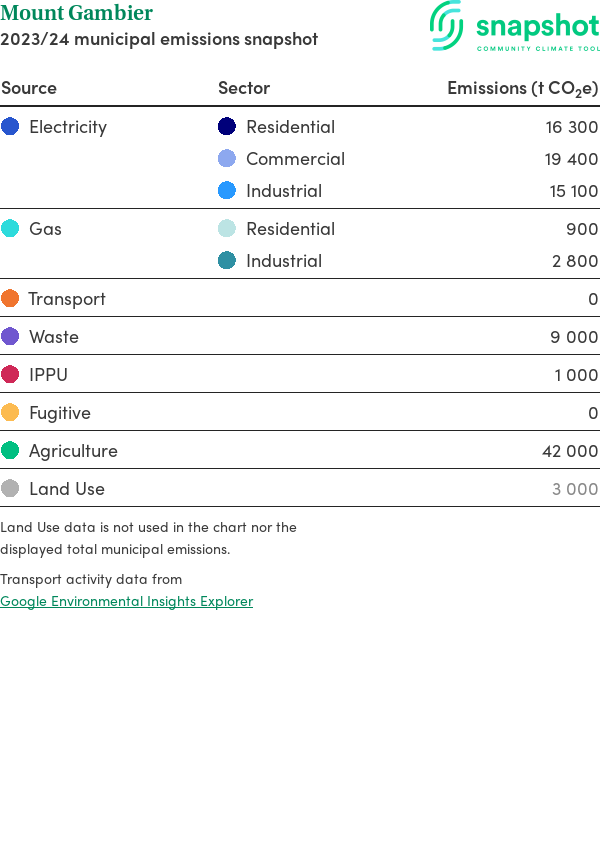The image size is (600, 850).
Task: Click the Emissions column header
Action: tap(522, 88)
